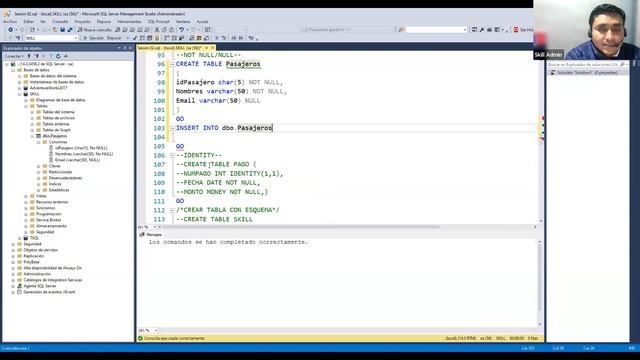This screenshot has height=360, width=640.
Task: Open the Herramientas menu
Action: pos(129,22)
